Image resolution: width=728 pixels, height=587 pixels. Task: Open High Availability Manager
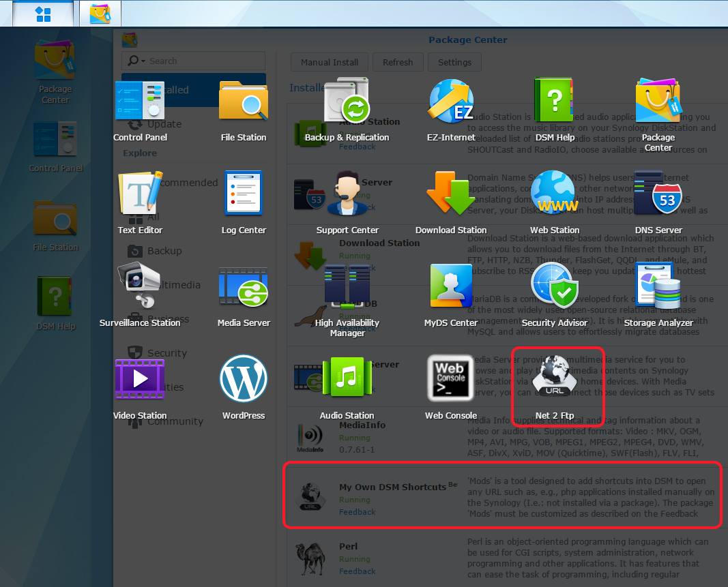click(347, 301)
